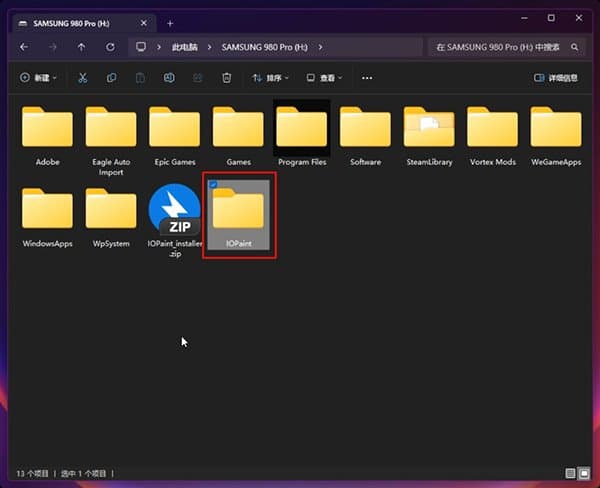Image resolution: width=600 pixels, height=488 pixels.
Task: Open the 新建 (New) dropdown
Action: [x=38, y=78]
